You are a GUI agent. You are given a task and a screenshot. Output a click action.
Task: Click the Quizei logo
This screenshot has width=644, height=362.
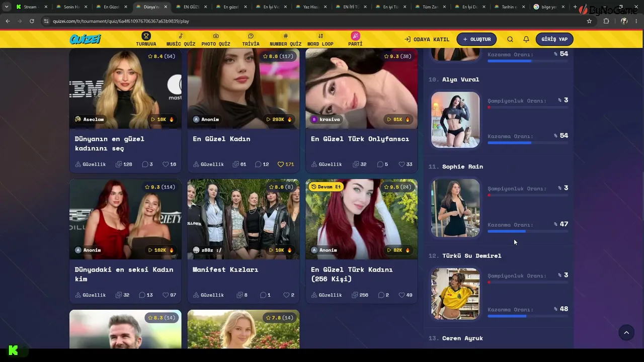coord(86,39)
